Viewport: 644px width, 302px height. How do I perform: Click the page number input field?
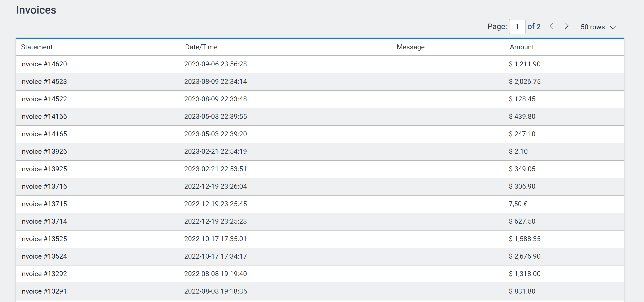[x=517, y=27]
